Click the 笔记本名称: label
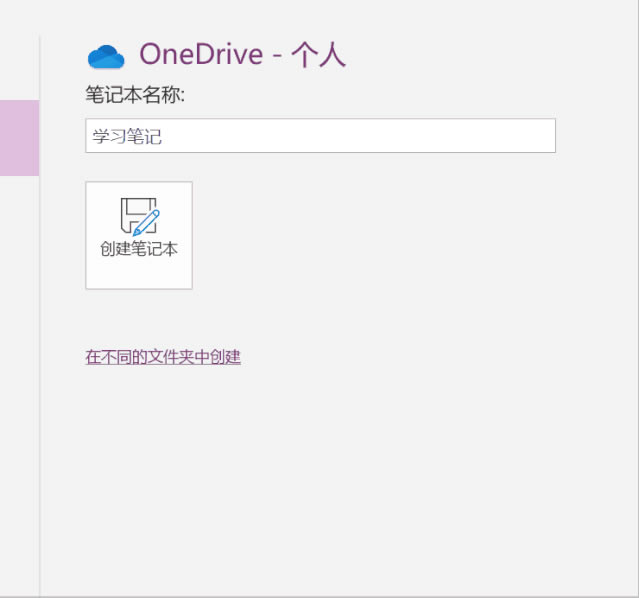 pyautogui.click(x=135, y=95)
